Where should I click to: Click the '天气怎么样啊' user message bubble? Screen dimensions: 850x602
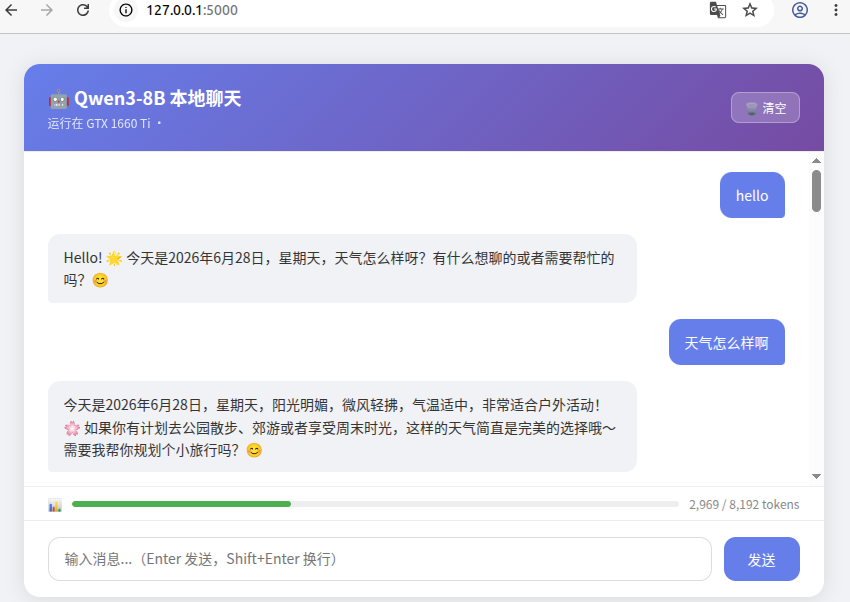click(726, 342)
